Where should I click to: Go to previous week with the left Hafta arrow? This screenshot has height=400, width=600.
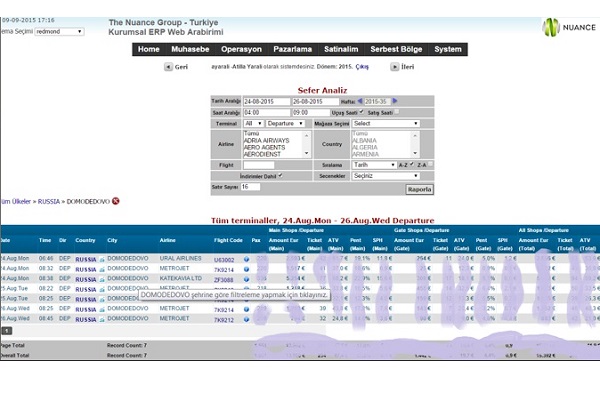point(360,101)
